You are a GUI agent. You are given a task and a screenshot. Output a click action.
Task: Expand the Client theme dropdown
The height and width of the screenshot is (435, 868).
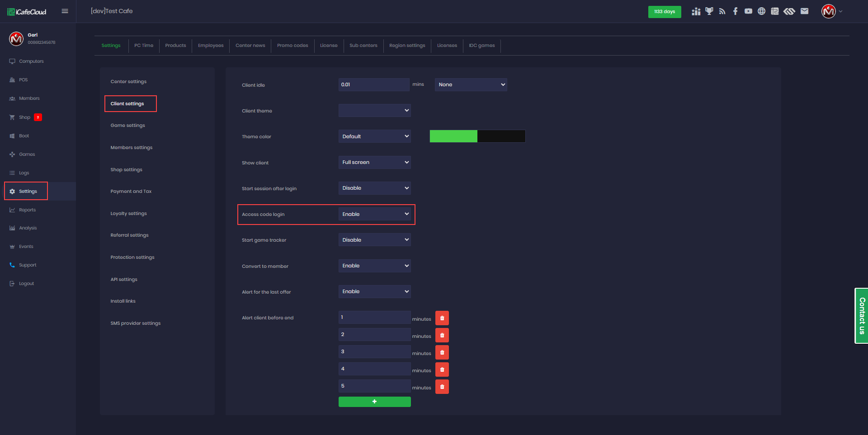(374, 111)
